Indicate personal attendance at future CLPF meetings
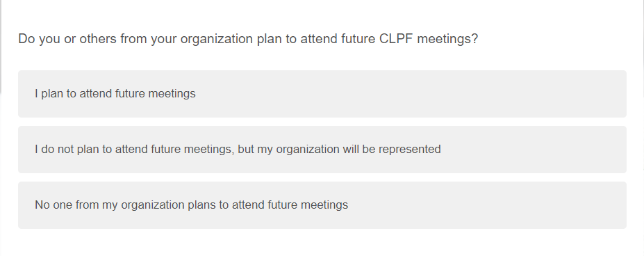The height and width of the screenshot is (256, 644). 322,94
